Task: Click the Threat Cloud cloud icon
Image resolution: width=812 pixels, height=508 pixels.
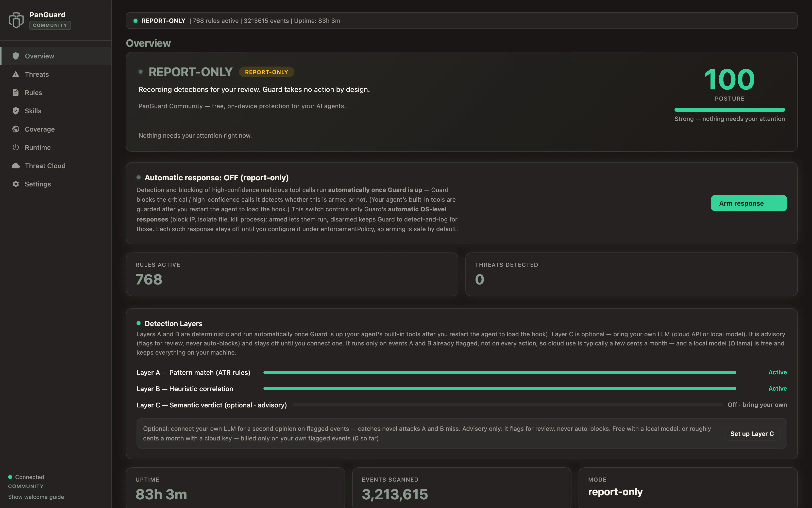Action: click(15, 166)
